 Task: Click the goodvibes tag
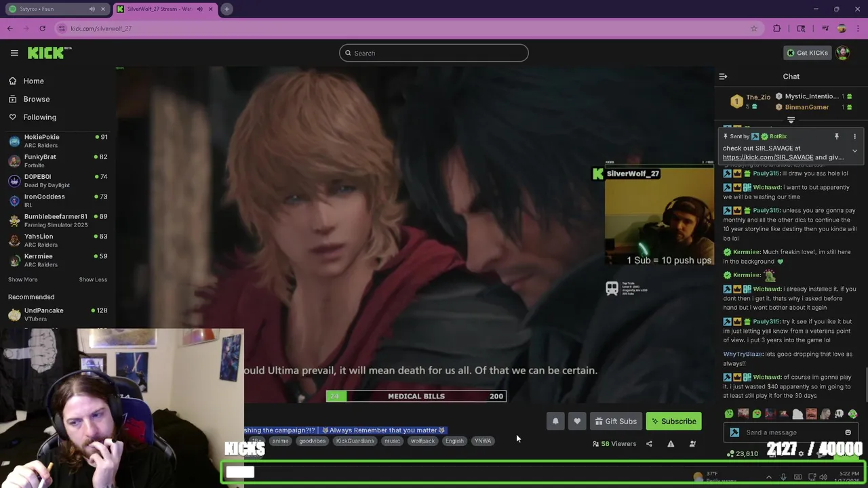(312, 441)
